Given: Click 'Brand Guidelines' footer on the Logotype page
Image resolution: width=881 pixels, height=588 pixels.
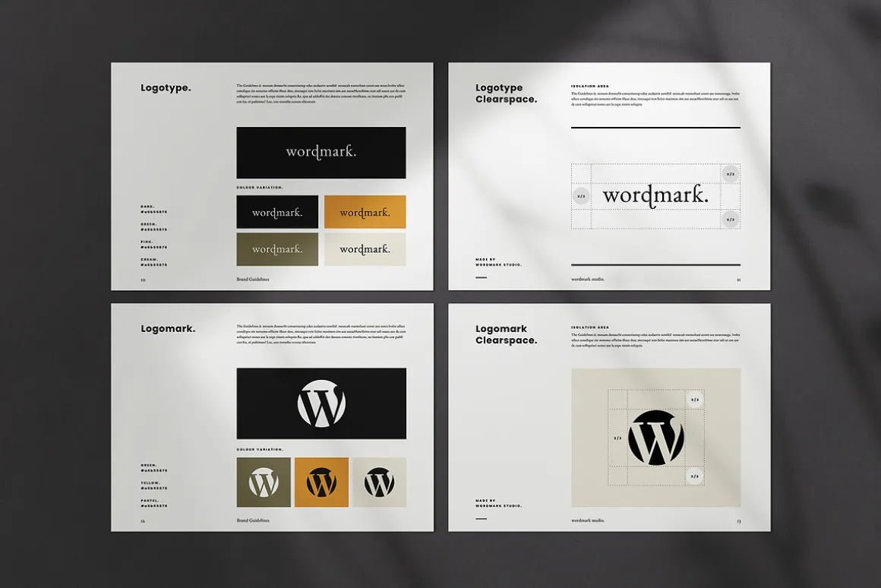Looking at the screenshot, I should click(x=253, y=279).
